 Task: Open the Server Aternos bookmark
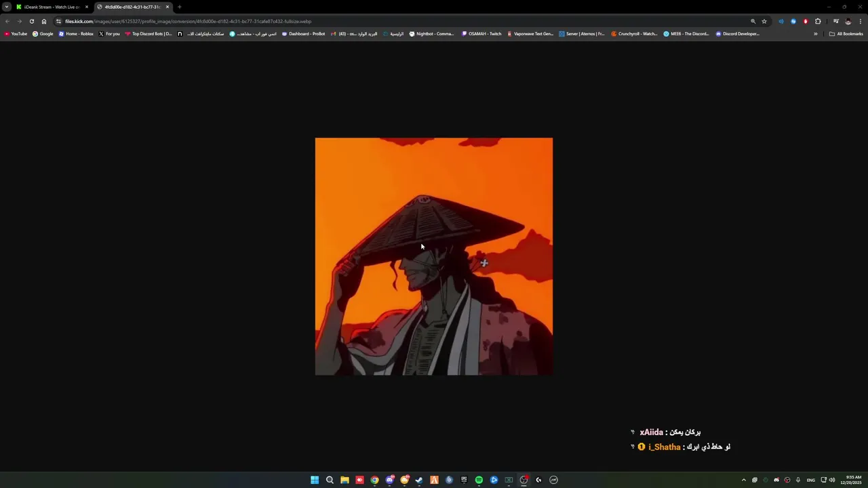tap(582, 34)
